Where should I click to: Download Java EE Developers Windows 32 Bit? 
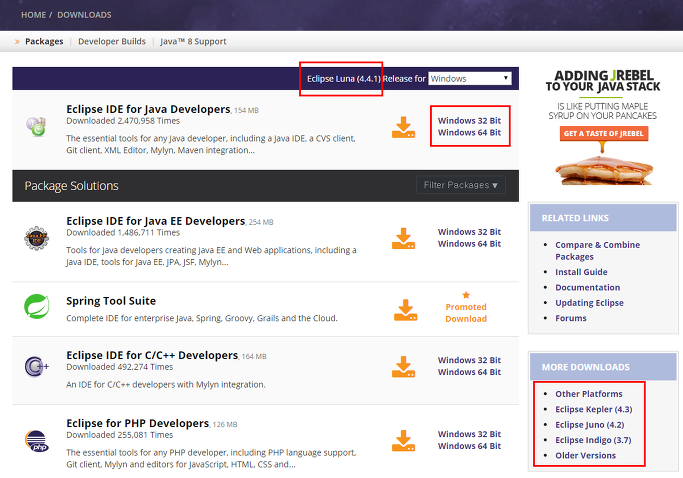469,232
